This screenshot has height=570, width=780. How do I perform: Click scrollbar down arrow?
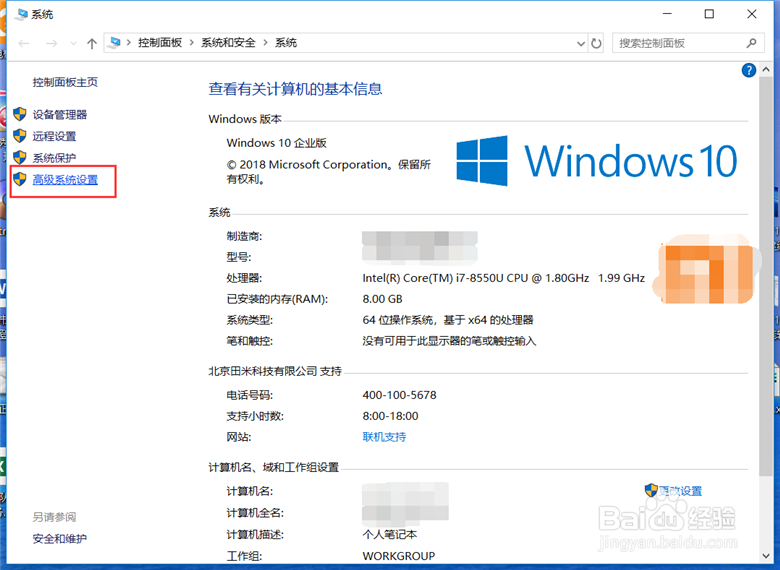point(765,556)
